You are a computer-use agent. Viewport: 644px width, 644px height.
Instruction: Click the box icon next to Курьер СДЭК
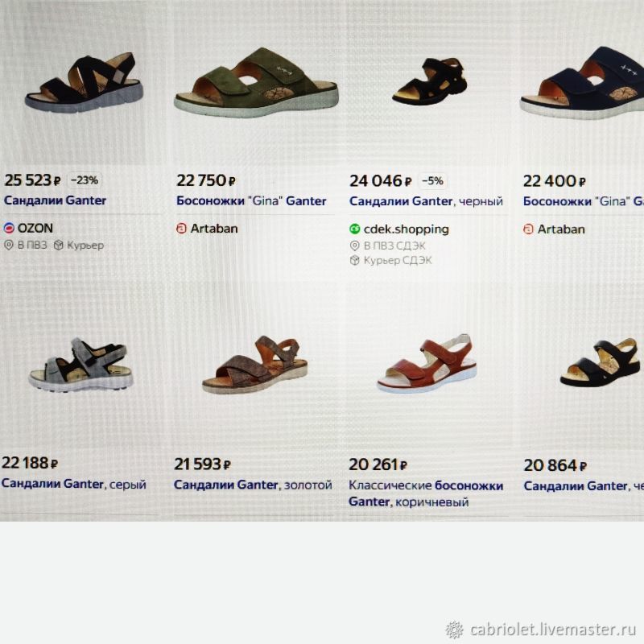point(354,260)
